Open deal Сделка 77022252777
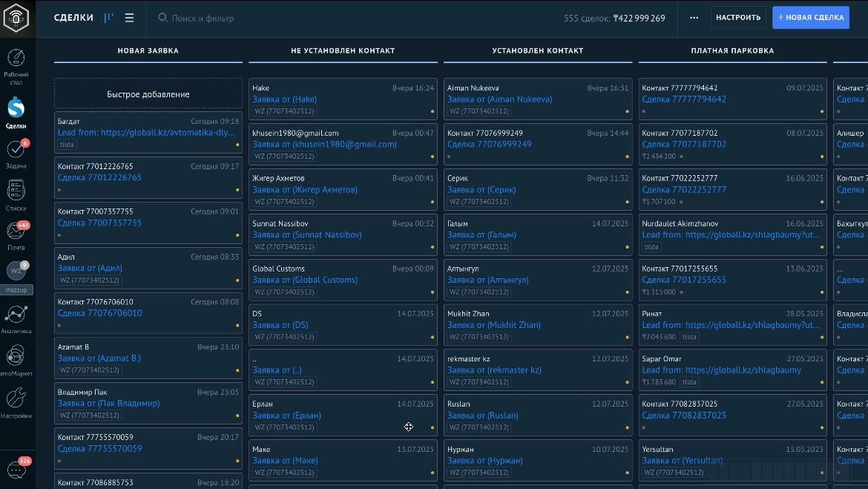Image resolution: width=868 pixels, height=489 pixels. 684,189
